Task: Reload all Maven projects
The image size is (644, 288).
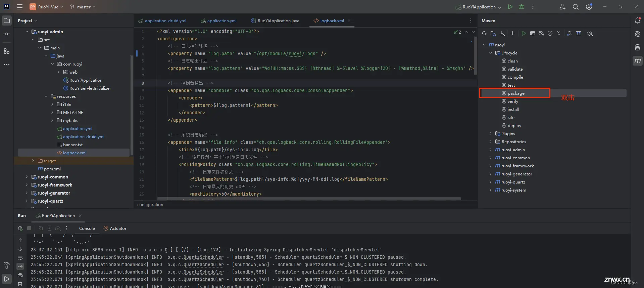Action: [484, 33]
